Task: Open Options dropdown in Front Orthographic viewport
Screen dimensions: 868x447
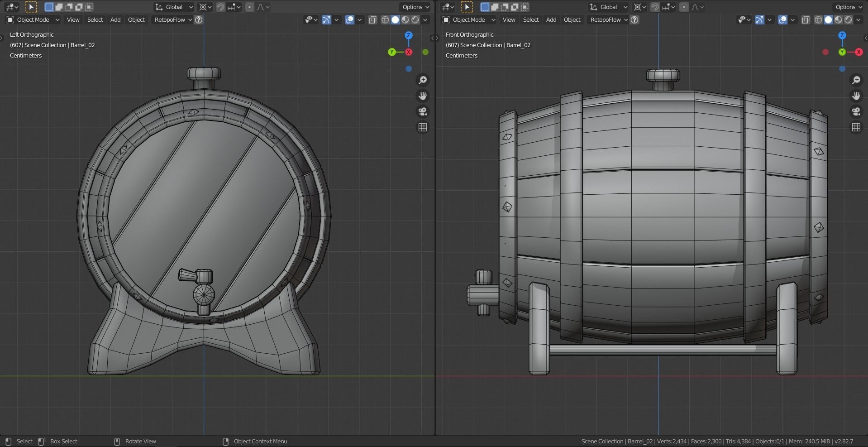Action: pyautogui.click(x=849, y=7)
